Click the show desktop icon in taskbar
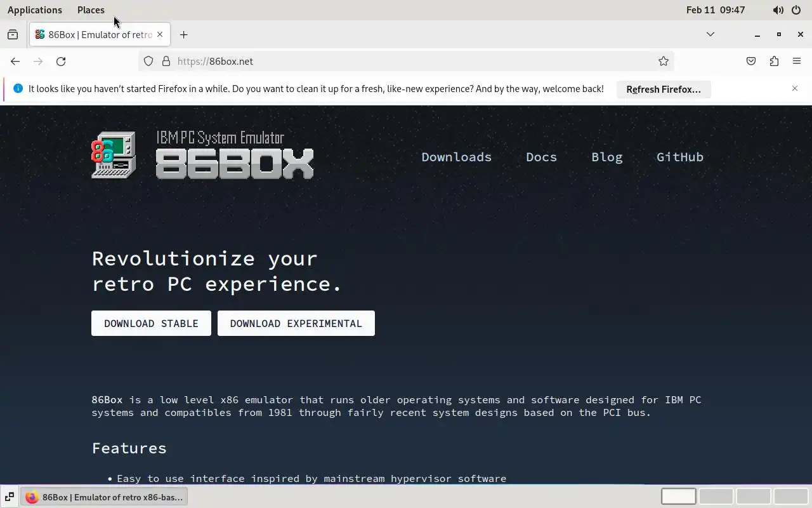The width and height of the screenshot is (812, 508). pos(10,497)
